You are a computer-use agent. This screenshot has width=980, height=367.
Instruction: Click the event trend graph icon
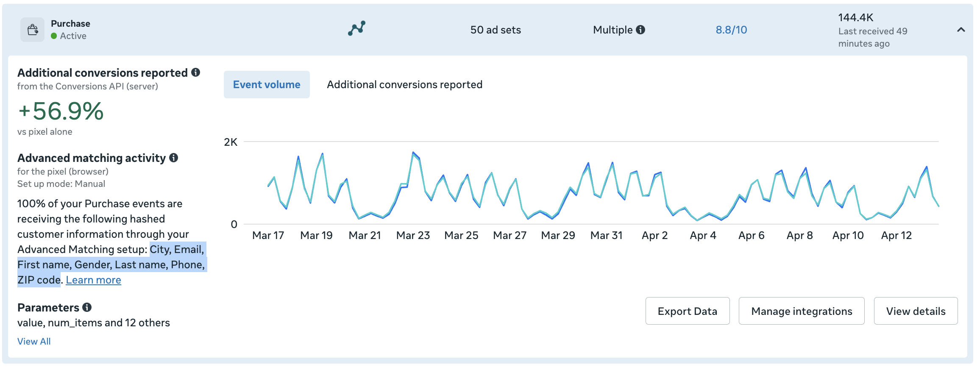click(356, 29)
